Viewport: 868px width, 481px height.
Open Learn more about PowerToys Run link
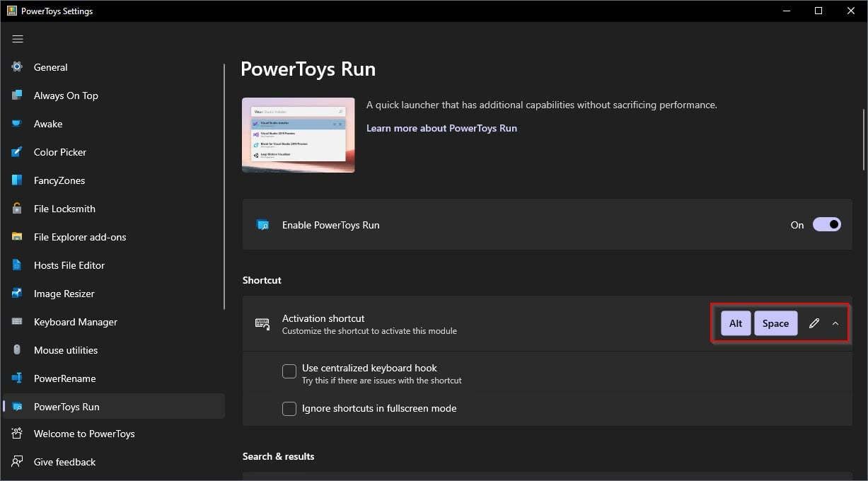coord(441,128)
